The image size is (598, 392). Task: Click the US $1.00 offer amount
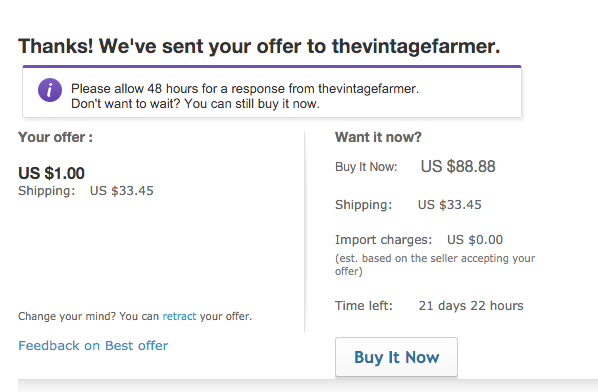51,173
